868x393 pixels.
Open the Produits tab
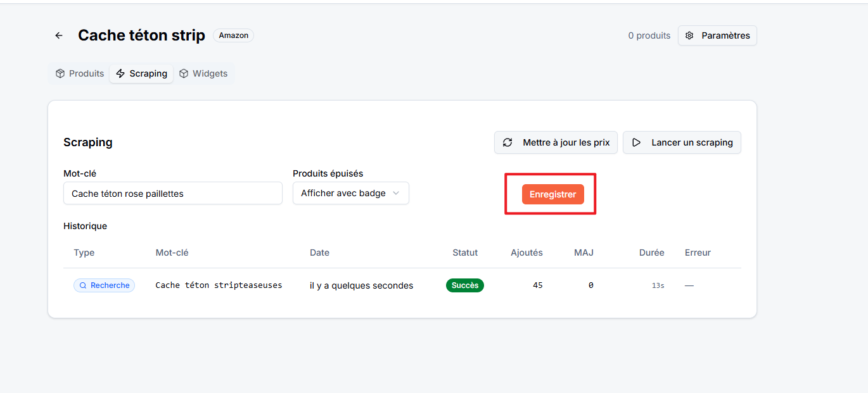(80, 73)
